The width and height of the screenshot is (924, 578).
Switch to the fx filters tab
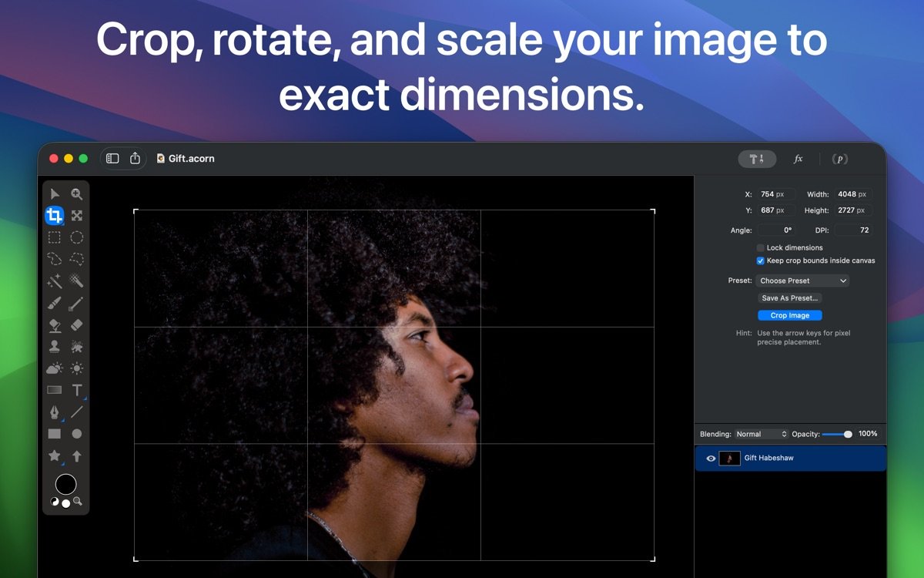[798, 159]
